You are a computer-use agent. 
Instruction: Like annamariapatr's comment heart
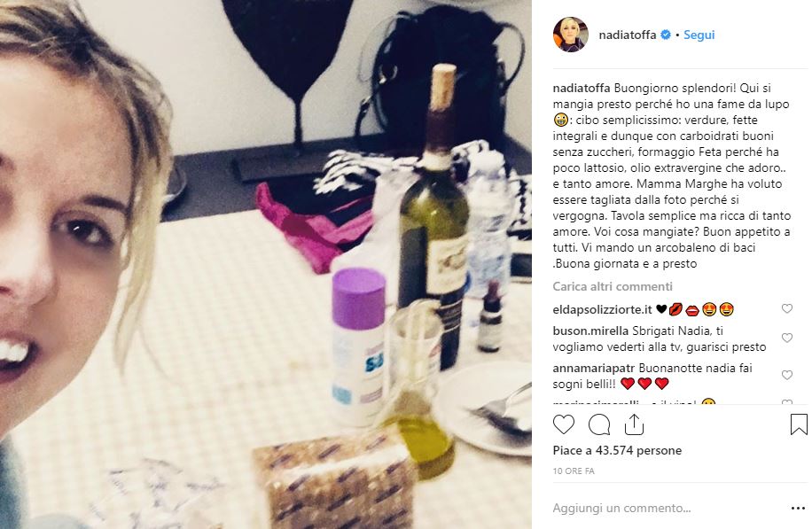click(786, 376)
